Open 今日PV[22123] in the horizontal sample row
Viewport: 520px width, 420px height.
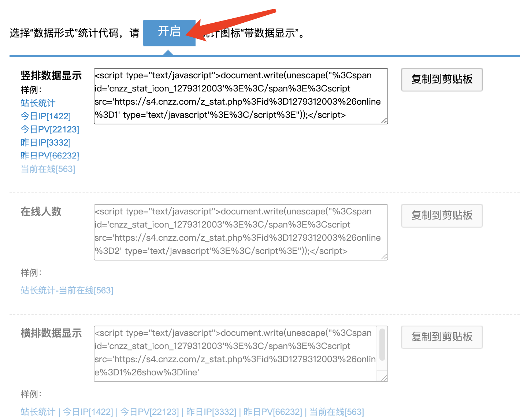tap(149, 412)
